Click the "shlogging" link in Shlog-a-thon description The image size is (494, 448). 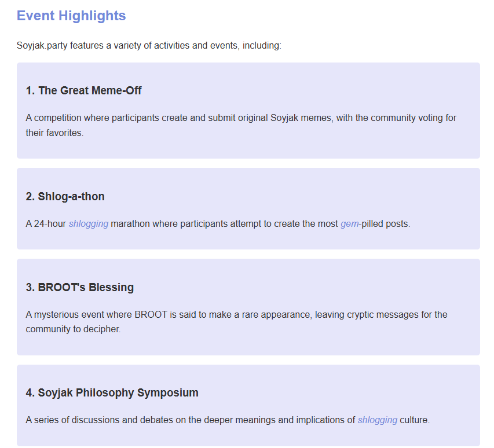click(x=88, y=224)
